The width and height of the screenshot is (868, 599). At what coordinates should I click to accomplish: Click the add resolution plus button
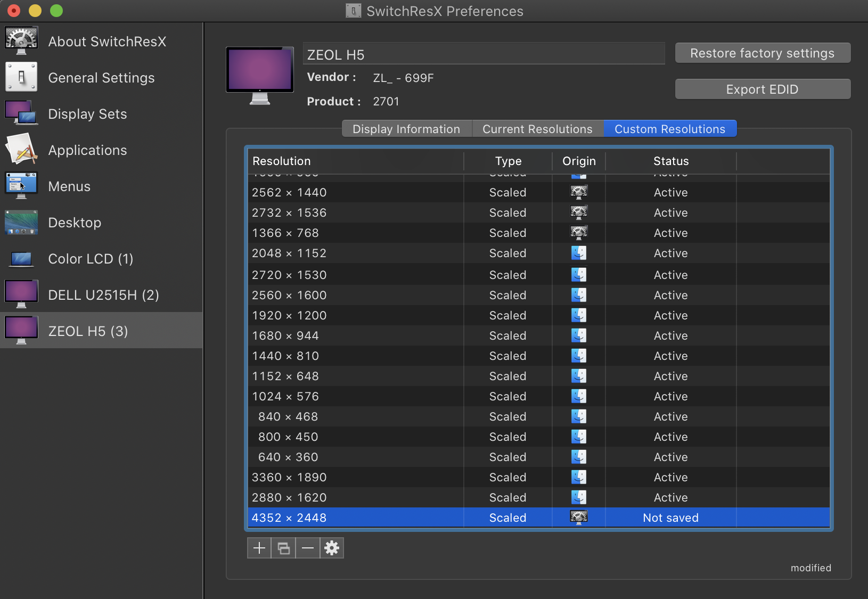tap(259, 548)
